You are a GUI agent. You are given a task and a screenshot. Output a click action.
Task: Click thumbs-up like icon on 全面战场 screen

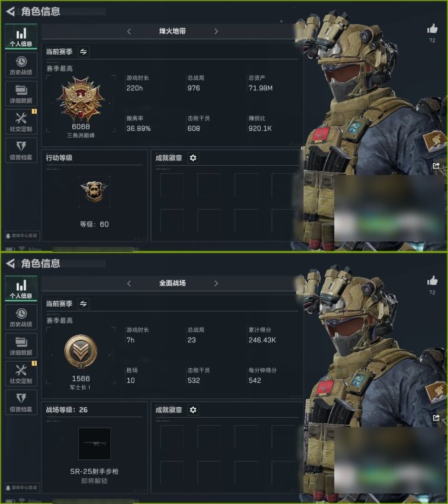432,281
